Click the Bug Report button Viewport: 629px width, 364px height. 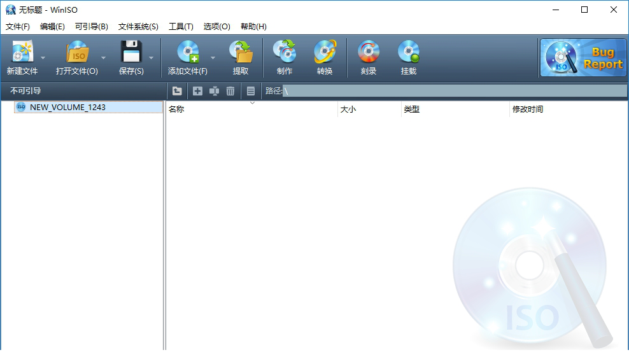(583, 58)
